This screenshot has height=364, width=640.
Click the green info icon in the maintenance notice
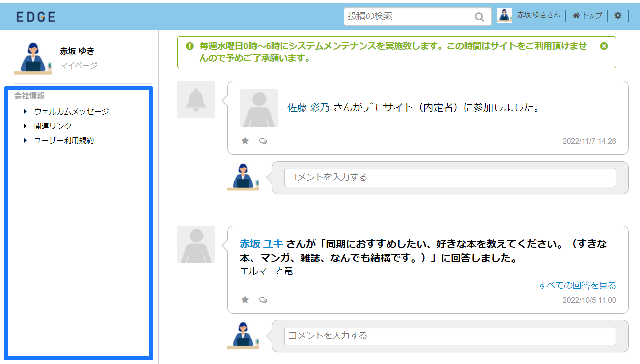tap(190, 46)
